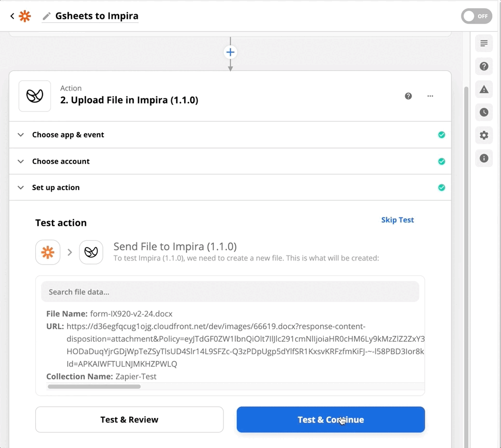
Task: Open the outline list icon in sidebar
Action: pos(484,43)
